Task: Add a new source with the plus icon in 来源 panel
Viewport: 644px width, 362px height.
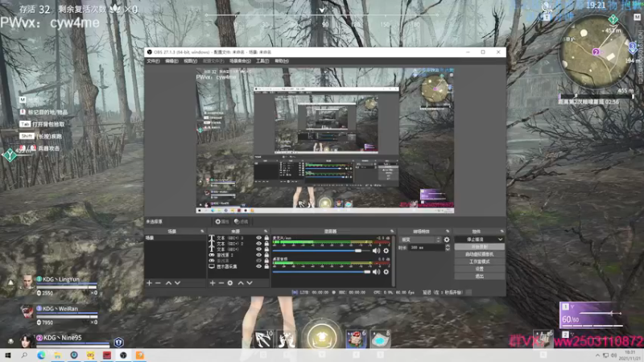Action: point(213,283)
